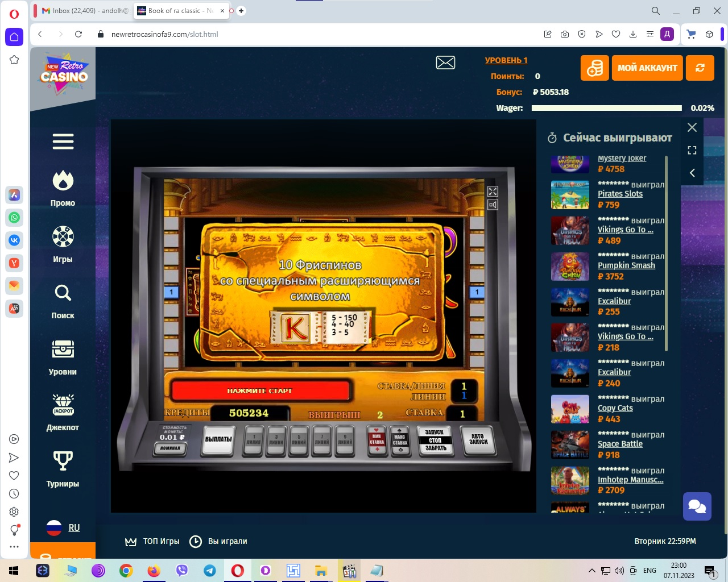Change language using RU selector
The height and width of the screenshot is (582, 728).
(x=63, y=528)
